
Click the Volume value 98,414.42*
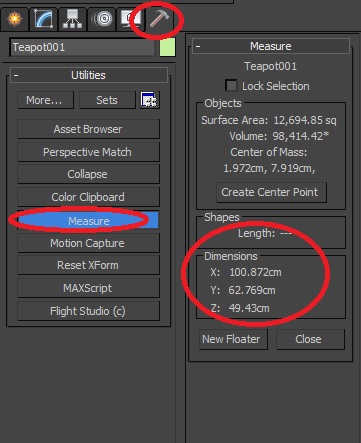tap(301, 136)
